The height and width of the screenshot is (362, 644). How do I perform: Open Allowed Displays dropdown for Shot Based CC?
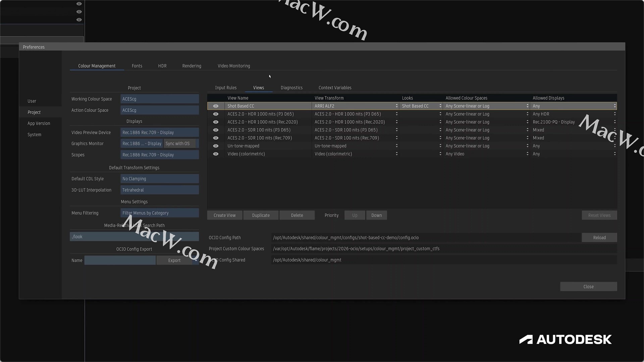(574, 106)
